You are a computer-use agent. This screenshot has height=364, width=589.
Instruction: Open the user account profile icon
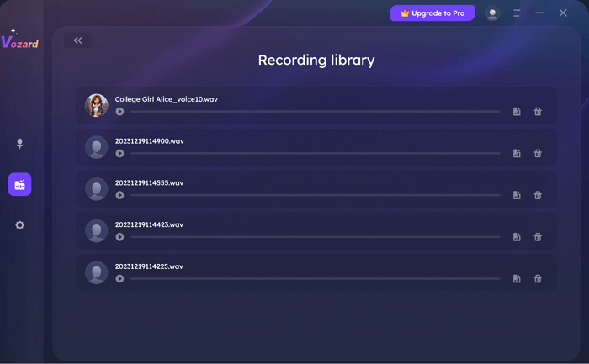pyautogui.click(x=492, y=13)
